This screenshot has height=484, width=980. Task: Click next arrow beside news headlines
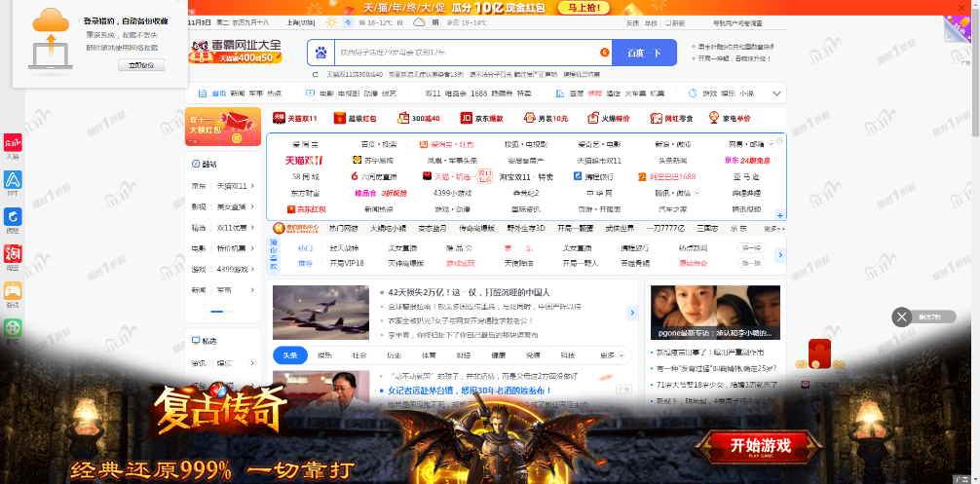632,313
